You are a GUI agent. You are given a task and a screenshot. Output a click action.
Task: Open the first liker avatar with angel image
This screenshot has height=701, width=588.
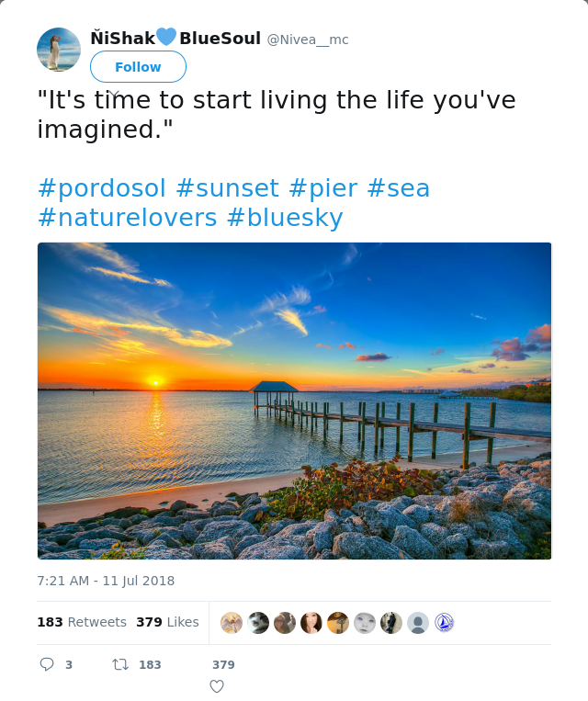click(x=232, y=623)
